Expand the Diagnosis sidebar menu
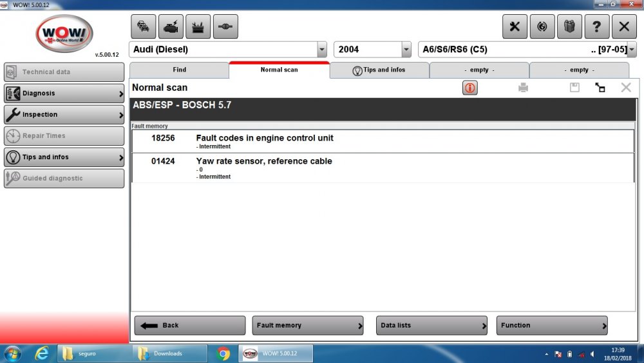 (64, 93)
